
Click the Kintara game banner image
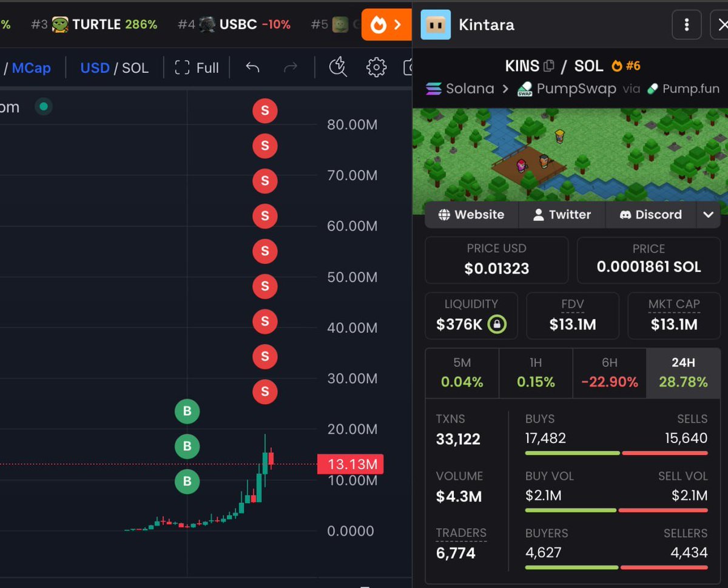pos(570,155)
